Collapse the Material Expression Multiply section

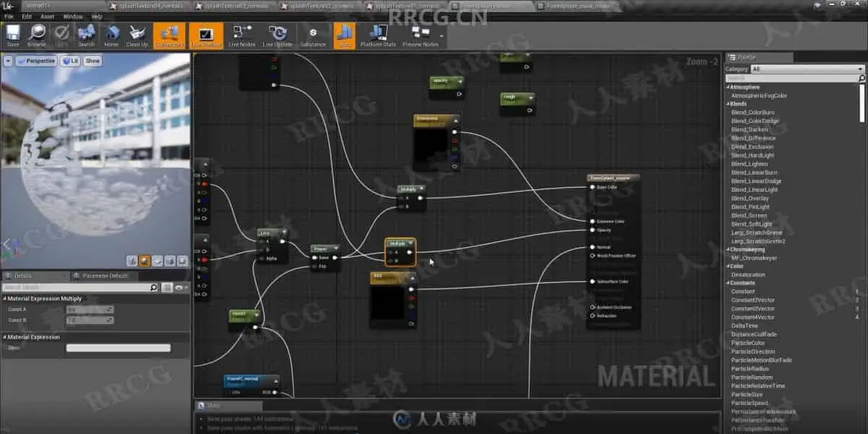coord(4,298)
